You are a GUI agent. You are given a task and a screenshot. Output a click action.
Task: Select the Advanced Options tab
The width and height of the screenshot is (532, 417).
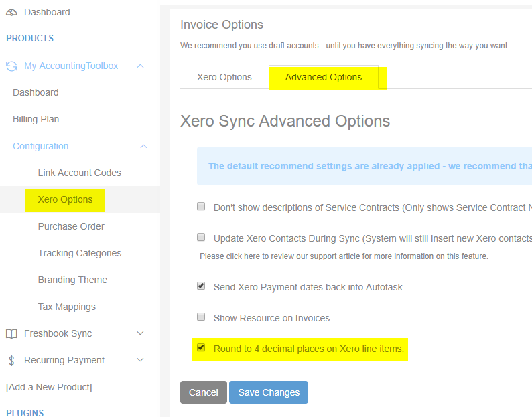[x=324, y=77]
